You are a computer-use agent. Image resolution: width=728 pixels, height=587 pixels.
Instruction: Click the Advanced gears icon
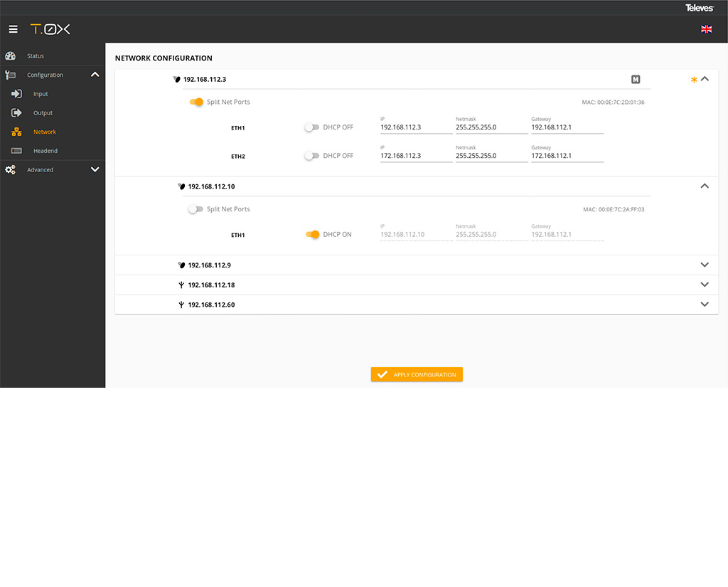coord(10,170)
